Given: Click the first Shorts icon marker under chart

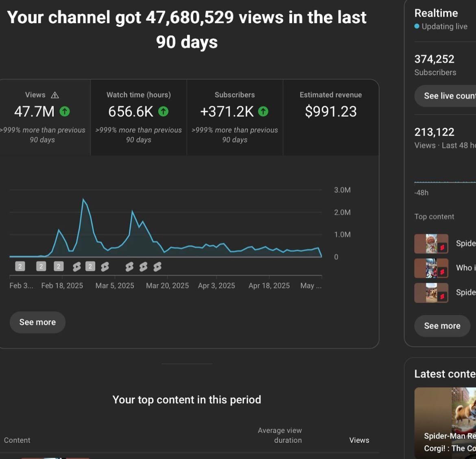Looking at the screenshot, I should pos(76,267).
